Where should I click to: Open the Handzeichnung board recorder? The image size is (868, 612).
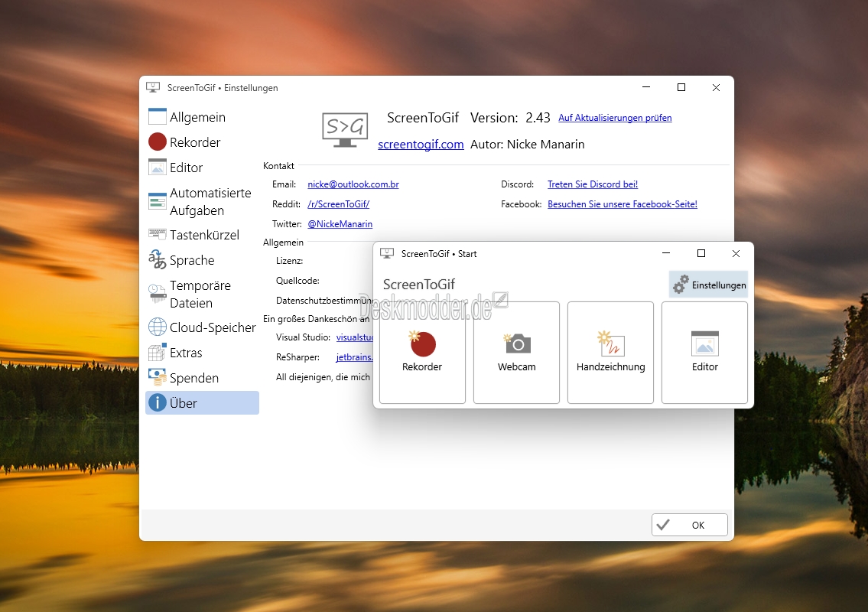tap(610, 352)
